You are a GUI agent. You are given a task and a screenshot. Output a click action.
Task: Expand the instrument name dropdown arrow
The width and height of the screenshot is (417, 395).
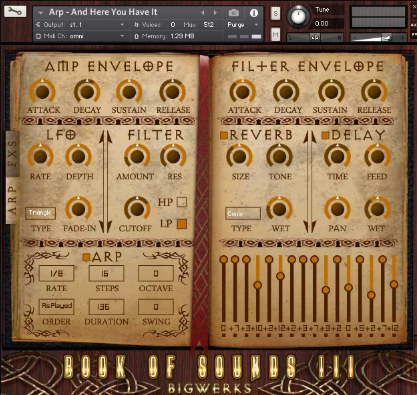(41, 13)
